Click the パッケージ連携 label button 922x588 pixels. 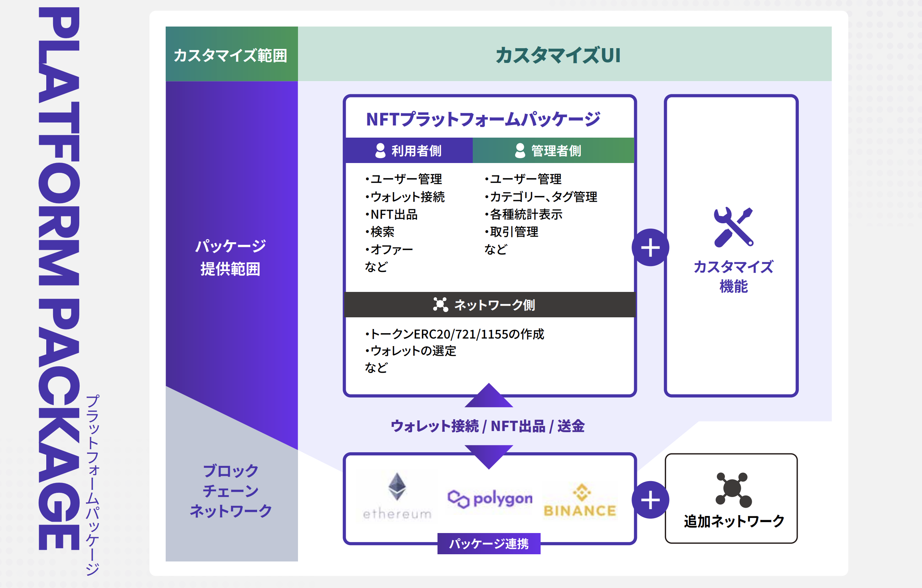tap(489, 544)
